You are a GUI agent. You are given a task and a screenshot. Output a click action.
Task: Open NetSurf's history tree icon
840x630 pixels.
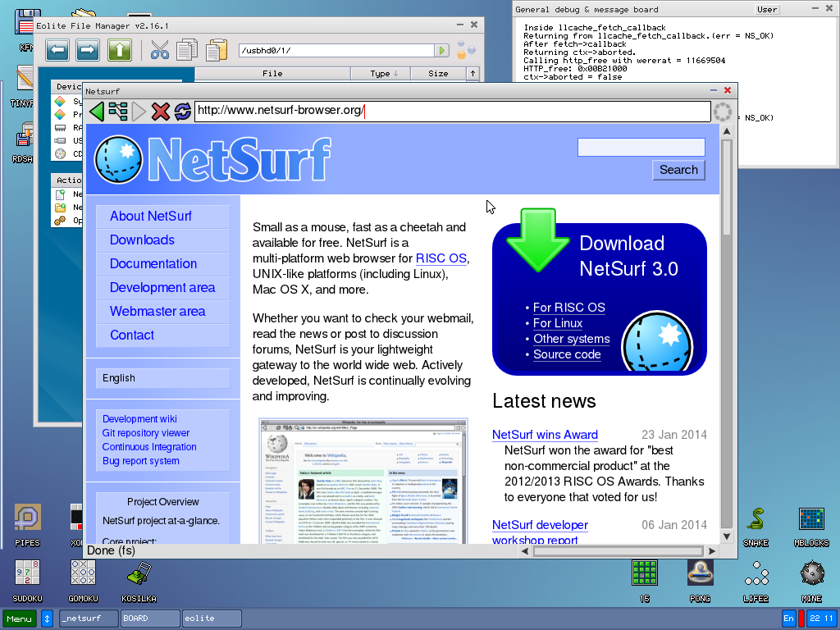click(117, 112)
